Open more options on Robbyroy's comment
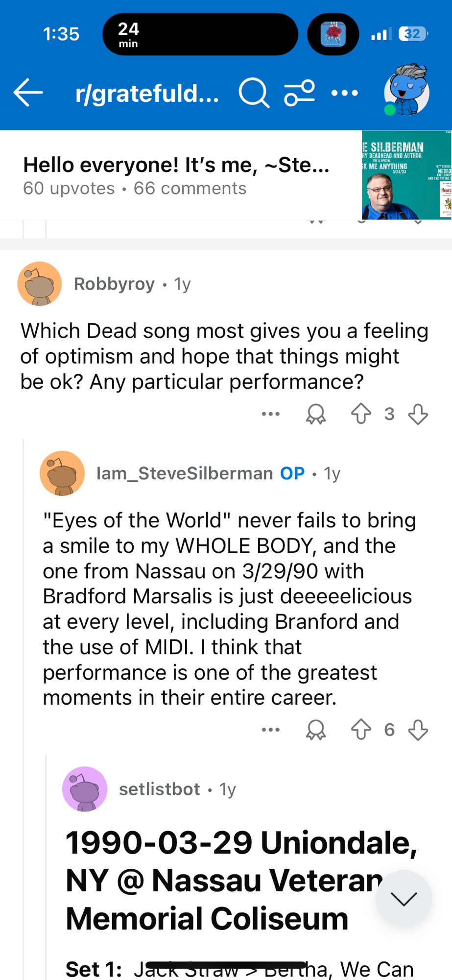This screenshot has height=980, width=452. [271, 414]
